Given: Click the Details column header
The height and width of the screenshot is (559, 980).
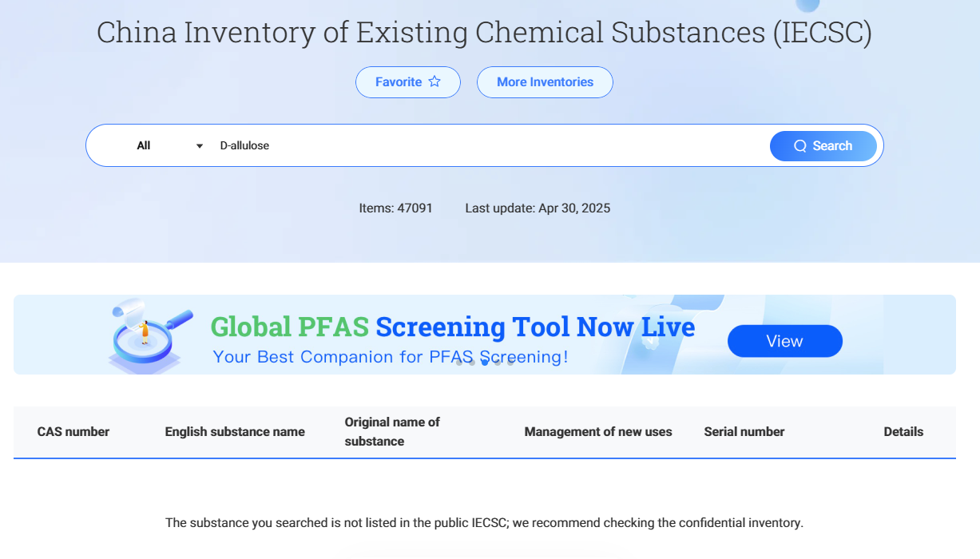Looking at the screenshot, I should (x=903, y=431).
